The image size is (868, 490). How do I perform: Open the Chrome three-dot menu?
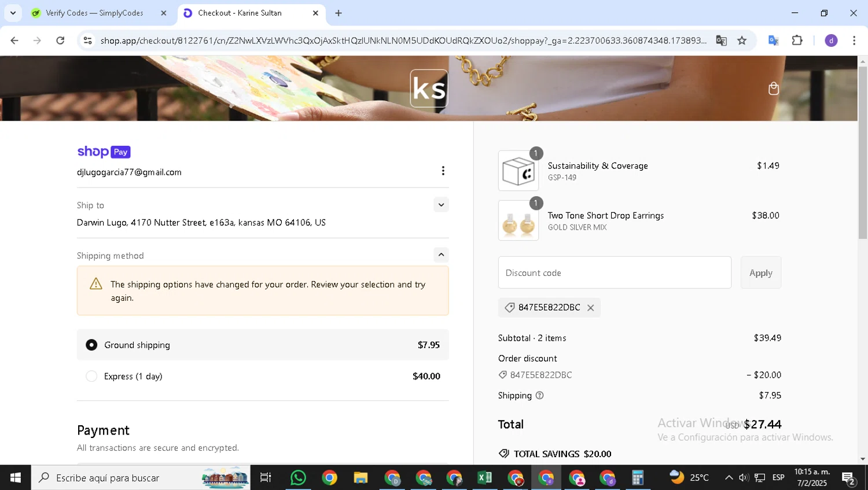pyautogui.click(x=854, y=40)
